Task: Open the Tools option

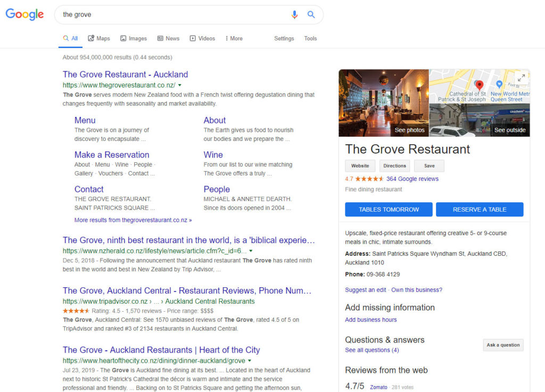Action: (310, 38)
